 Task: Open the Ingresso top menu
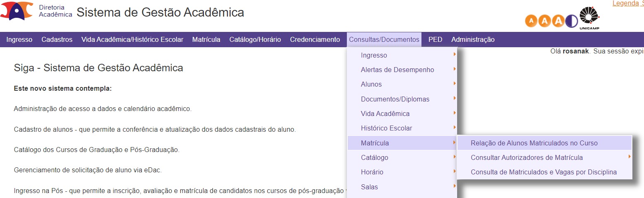coord(19,40)
